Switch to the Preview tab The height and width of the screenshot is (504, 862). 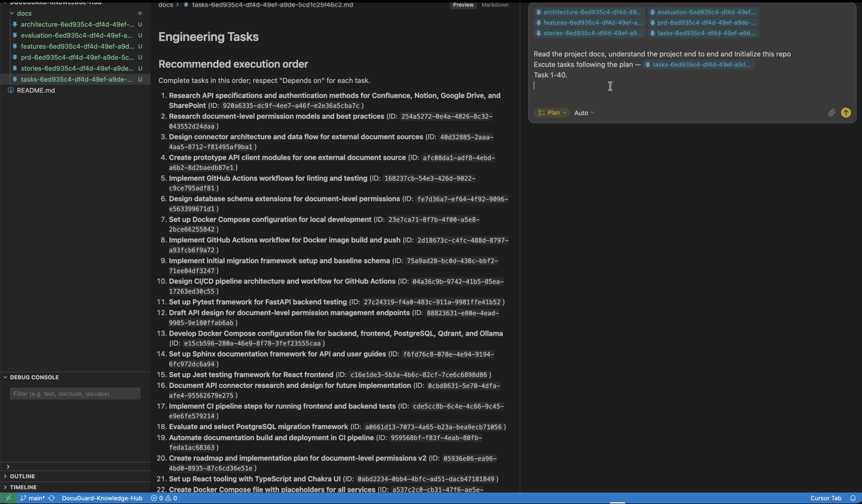tap(463, 5)
